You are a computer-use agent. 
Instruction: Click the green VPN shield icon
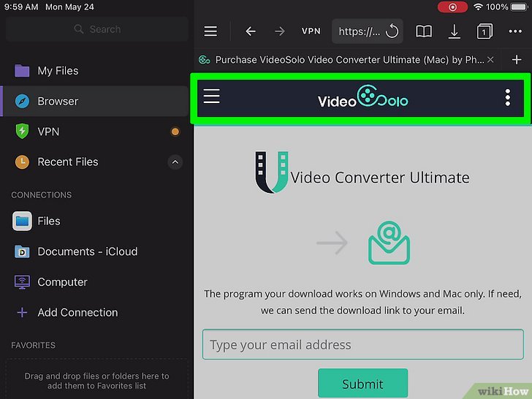22,132
